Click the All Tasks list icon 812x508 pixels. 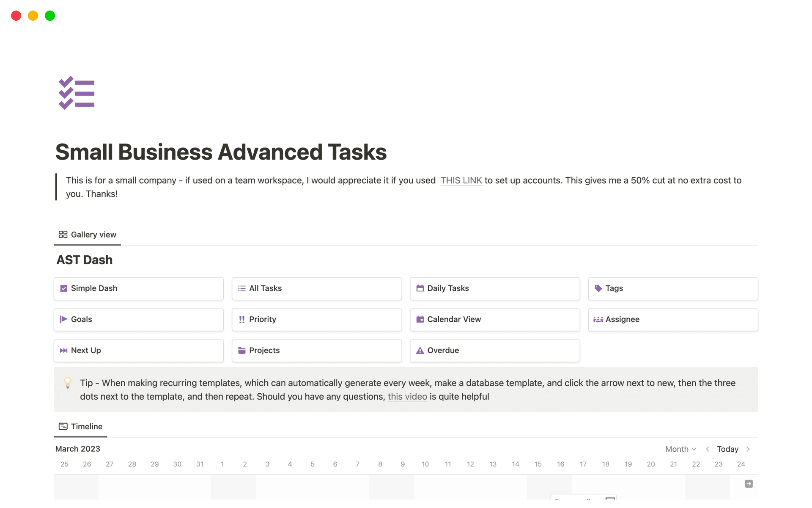point(242,288)
